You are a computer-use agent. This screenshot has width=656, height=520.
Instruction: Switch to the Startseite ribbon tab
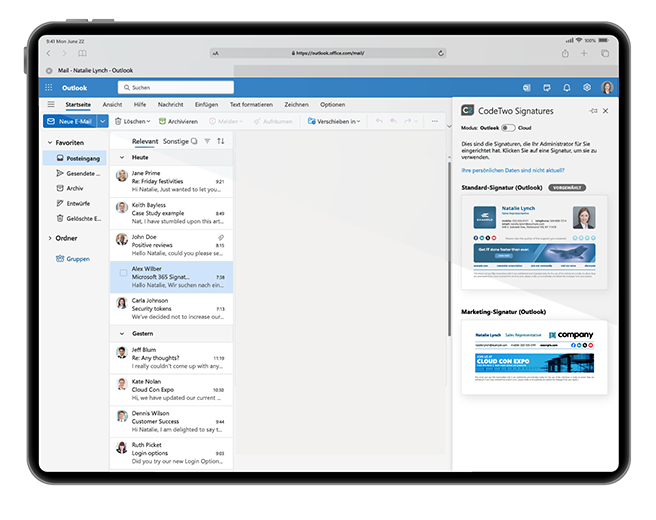78,105
